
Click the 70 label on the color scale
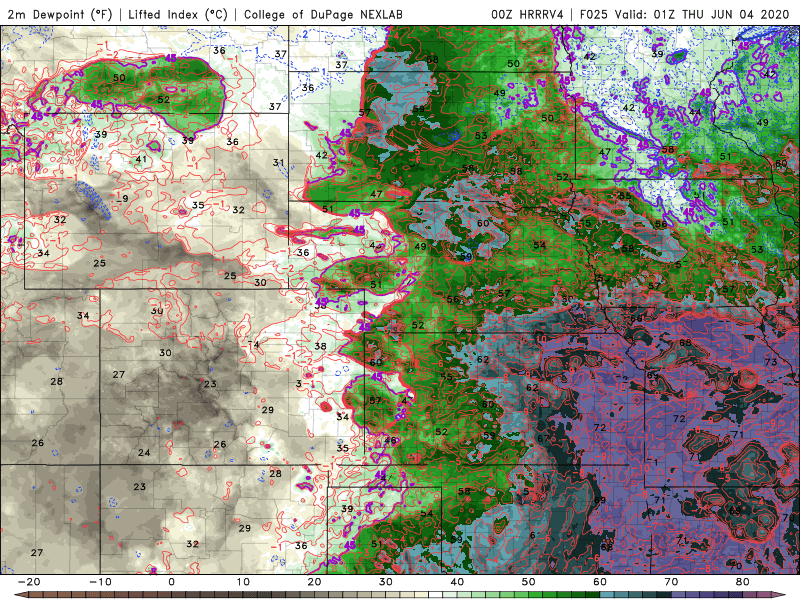671,582
